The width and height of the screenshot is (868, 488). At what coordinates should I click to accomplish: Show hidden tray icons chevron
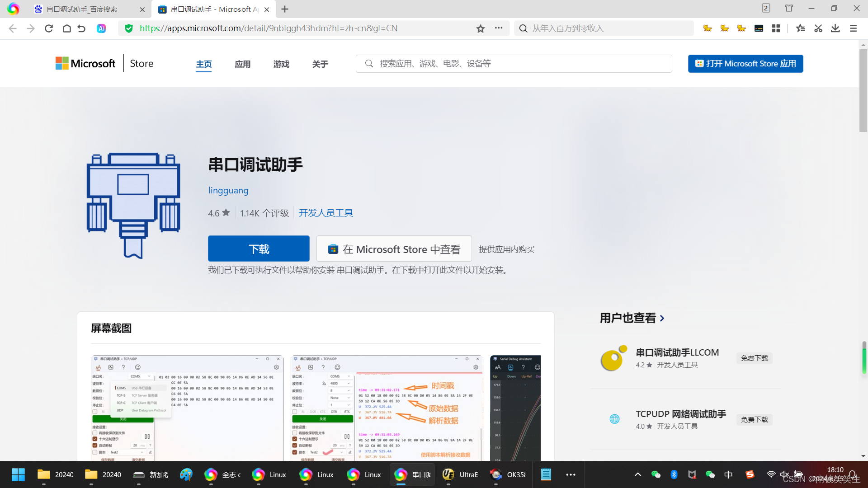click(638, 474)
